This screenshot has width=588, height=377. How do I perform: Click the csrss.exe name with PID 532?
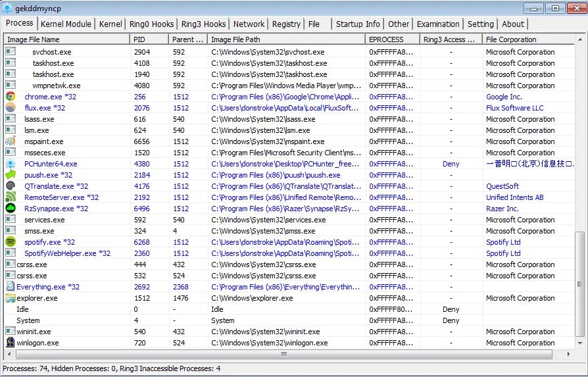click(x=32, y=276)
